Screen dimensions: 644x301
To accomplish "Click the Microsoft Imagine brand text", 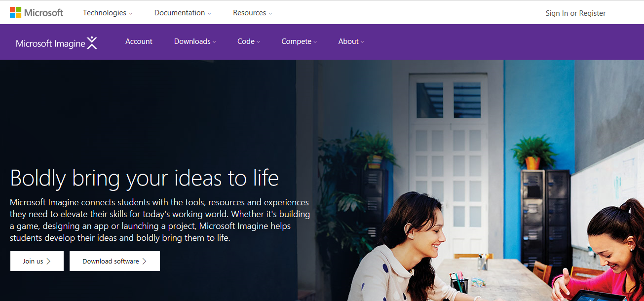I will coord(51,43).
